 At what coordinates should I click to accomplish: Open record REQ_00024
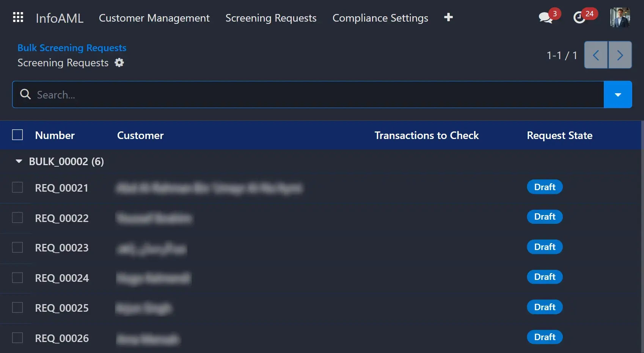coord(62,278)
